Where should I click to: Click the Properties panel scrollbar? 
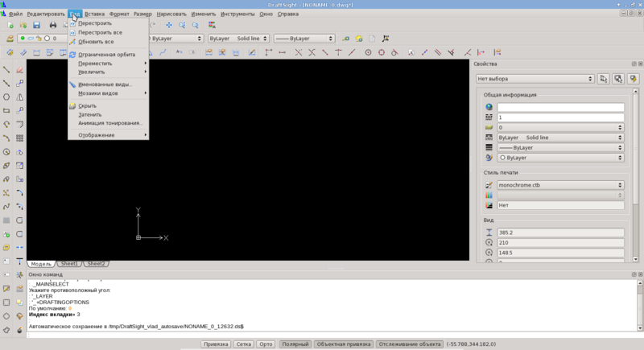636,175
